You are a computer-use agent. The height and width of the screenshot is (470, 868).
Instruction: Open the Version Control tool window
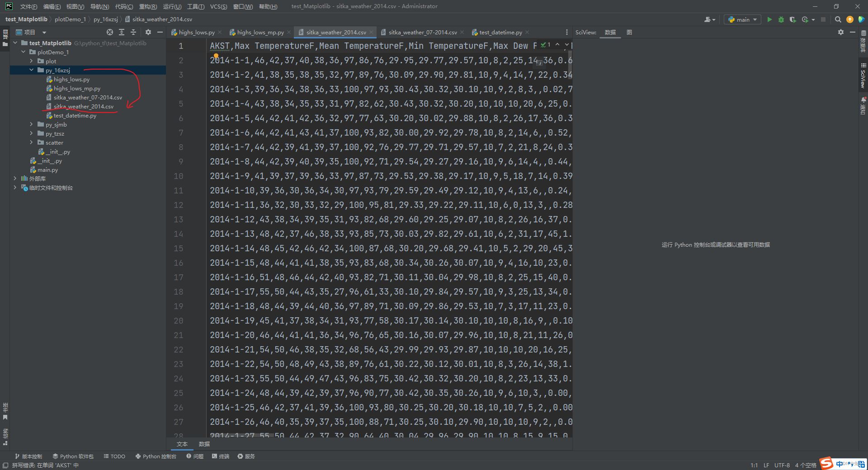28,456
